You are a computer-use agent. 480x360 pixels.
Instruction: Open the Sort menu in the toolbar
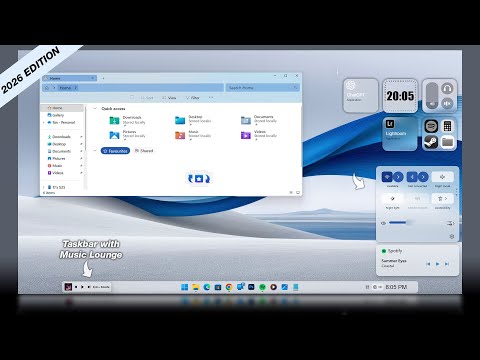click(147, 98)
